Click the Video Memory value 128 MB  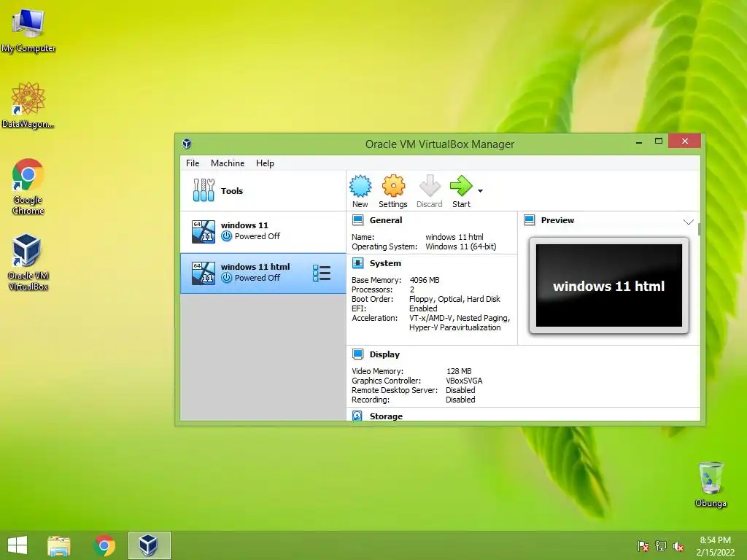pos(459,371)
